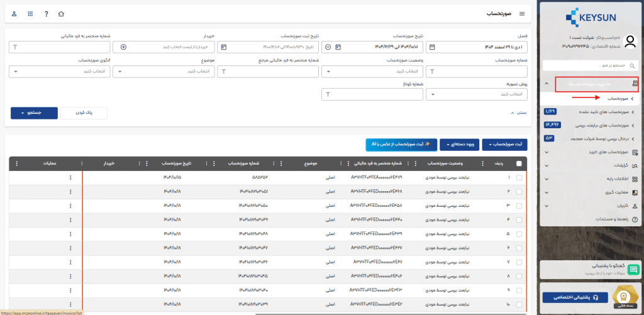Open the three-dot actions menu for row 1

[x=70, y=177]
